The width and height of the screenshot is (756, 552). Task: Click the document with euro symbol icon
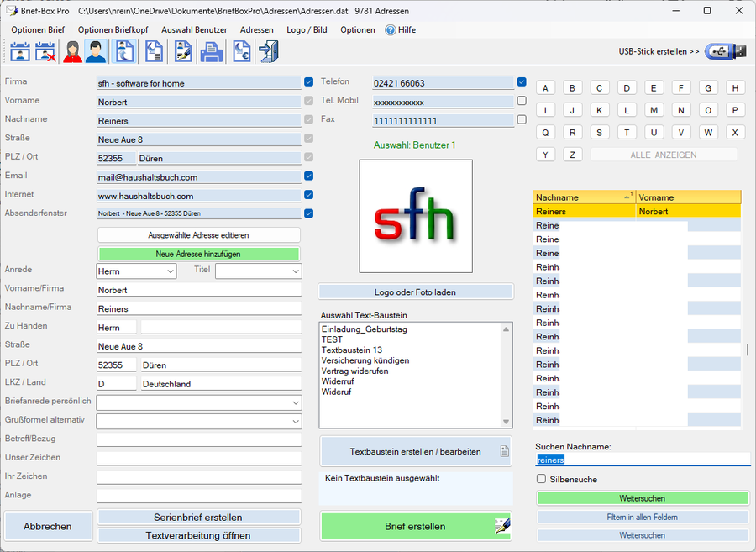point(242,52)
